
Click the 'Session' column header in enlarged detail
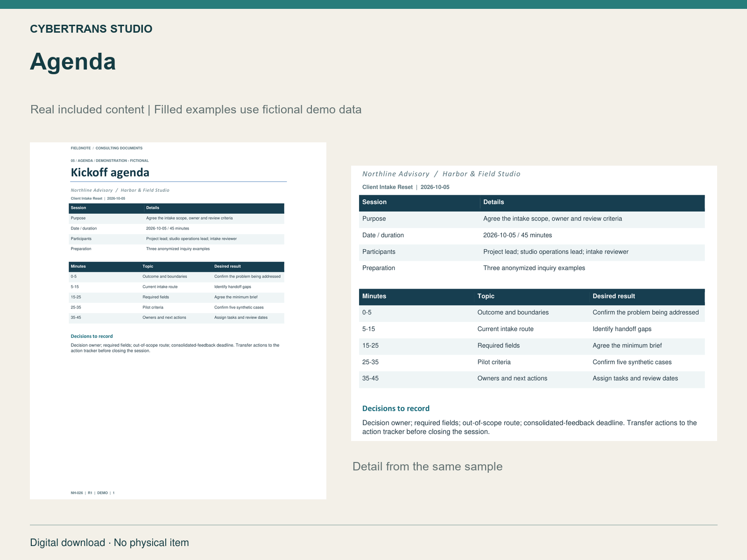point(374,202)
